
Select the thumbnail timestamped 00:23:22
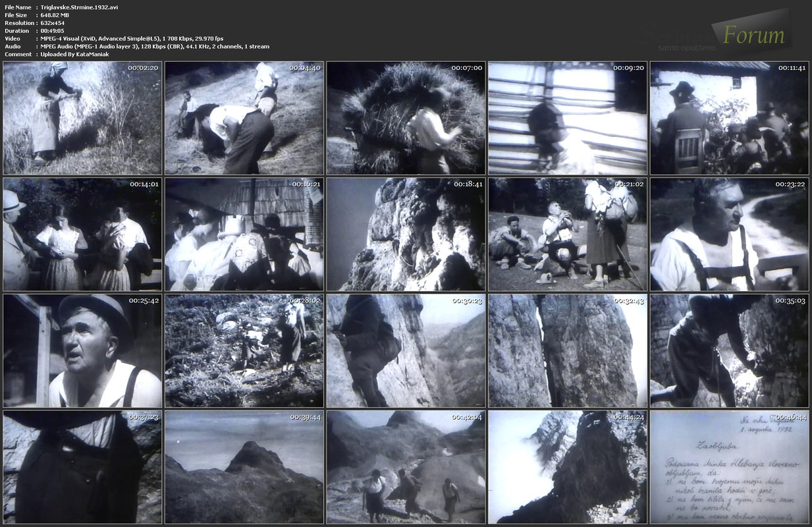(730, 235)
